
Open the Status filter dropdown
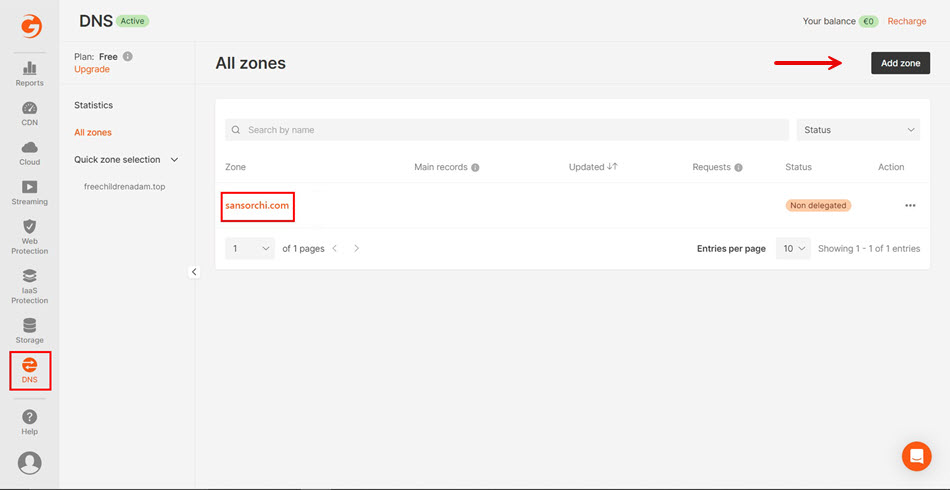(857, 130)
